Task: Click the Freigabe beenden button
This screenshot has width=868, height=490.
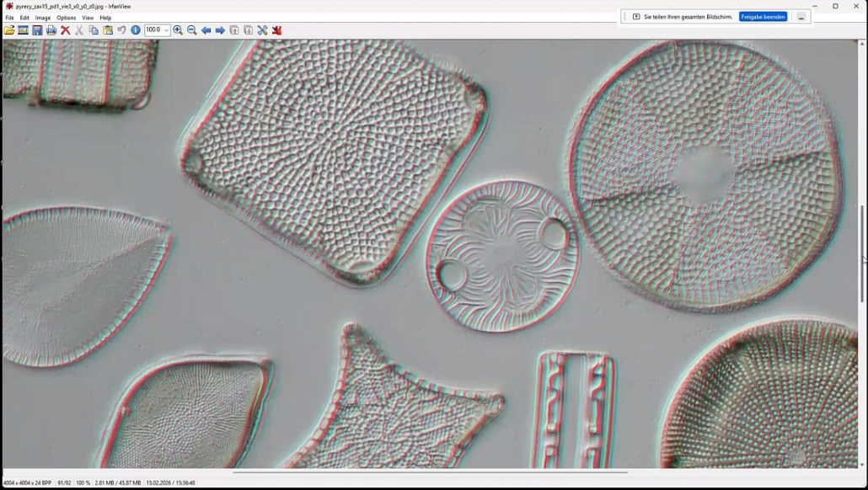Action: 763,17
